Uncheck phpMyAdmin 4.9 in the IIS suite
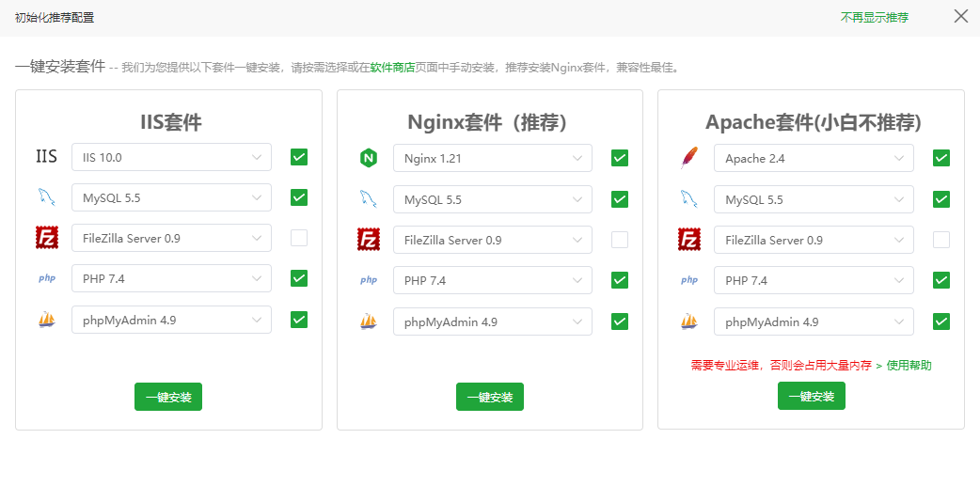This screenshot has width=980, height=486. [x=299, y=320]
